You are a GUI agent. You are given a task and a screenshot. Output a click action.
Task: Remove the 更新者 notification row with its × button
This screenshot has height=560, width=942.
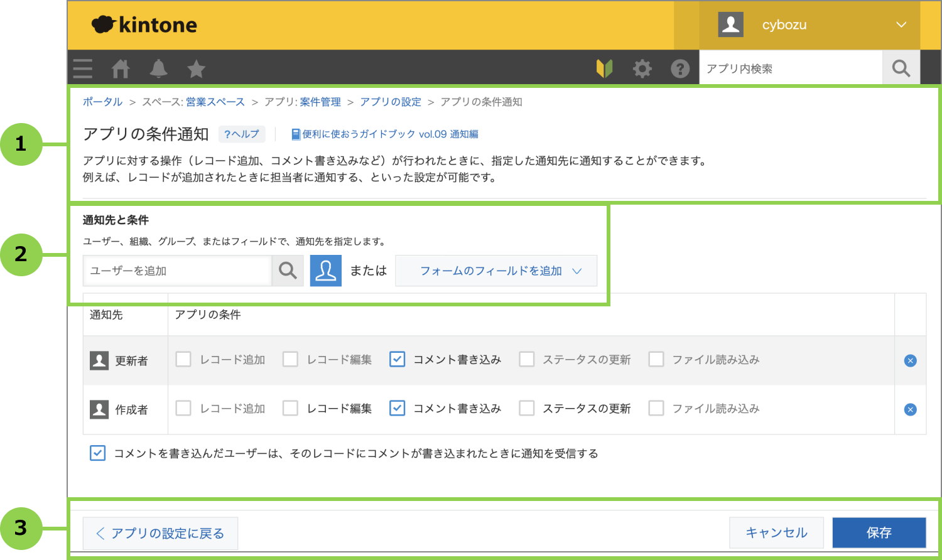pyautogui.click(x=909, y=360)
